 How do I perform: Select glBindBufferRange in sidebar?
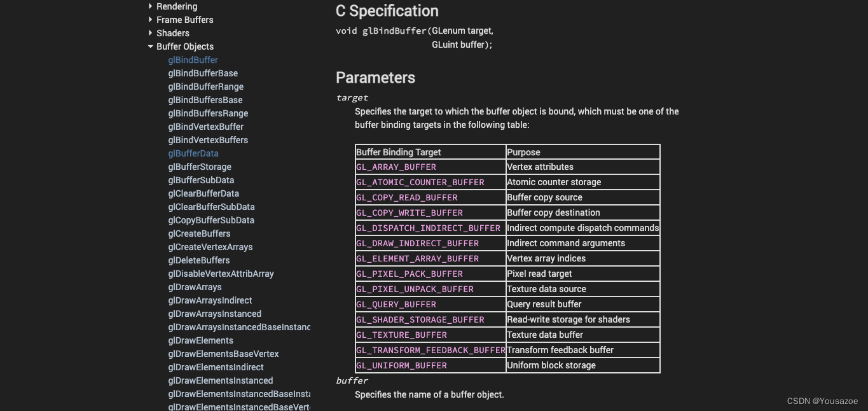(x=206, y=87)
